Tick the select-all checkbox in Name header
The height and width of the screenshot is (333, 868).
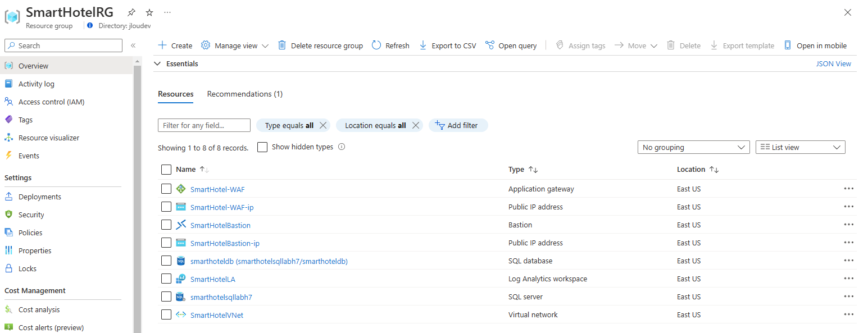pos(166,170)
